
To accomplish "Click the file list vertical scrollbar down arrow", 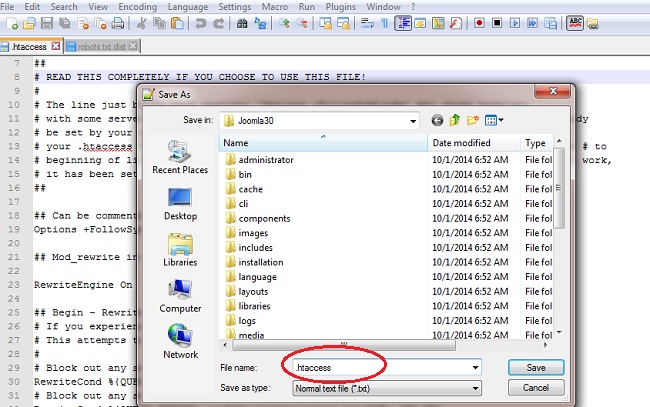I will click(x=559, y=332).
